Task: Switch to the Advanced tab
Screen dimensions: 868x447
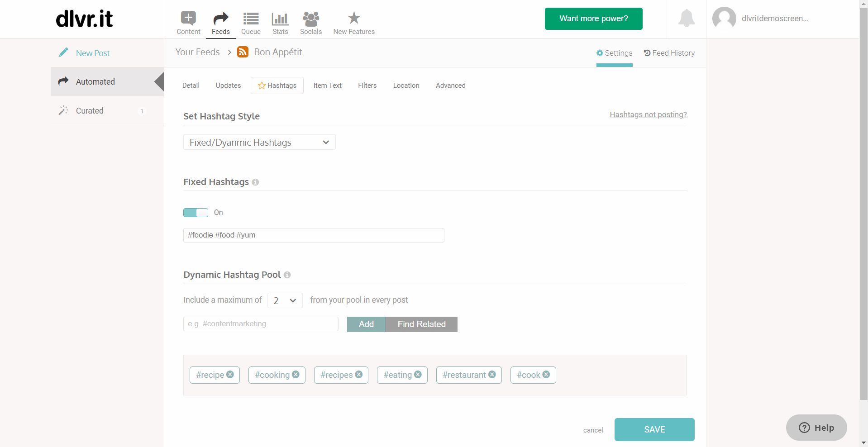Action: (451, 86)
